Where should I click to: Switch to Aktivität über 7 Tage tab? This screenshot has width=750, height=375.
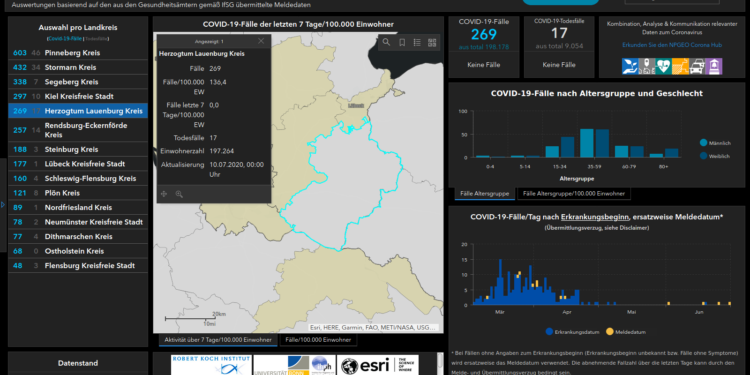(x=218, y=340)
